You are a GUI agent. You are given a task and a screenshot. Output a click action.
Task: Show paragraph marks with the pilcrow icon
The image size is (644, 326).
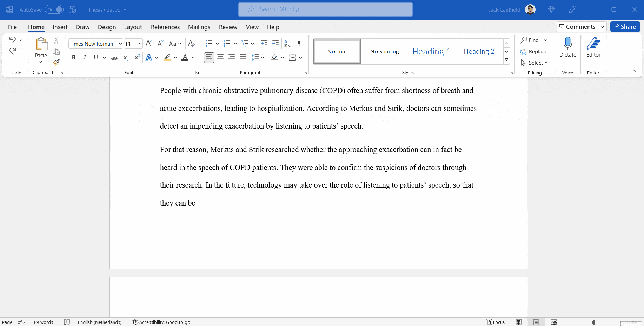(299, 43)
